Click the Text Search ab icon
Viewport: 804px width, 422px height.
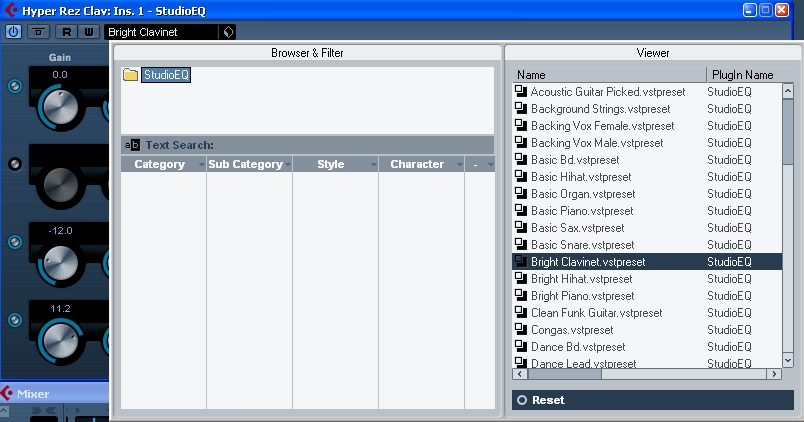pyautogui.click(x=132, y=145)
